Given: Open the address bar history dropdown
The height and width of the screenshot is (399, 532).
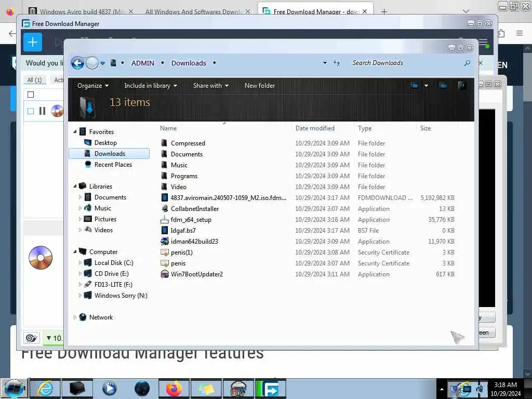Looking at the screenshot, I should [x=325, y=63].
